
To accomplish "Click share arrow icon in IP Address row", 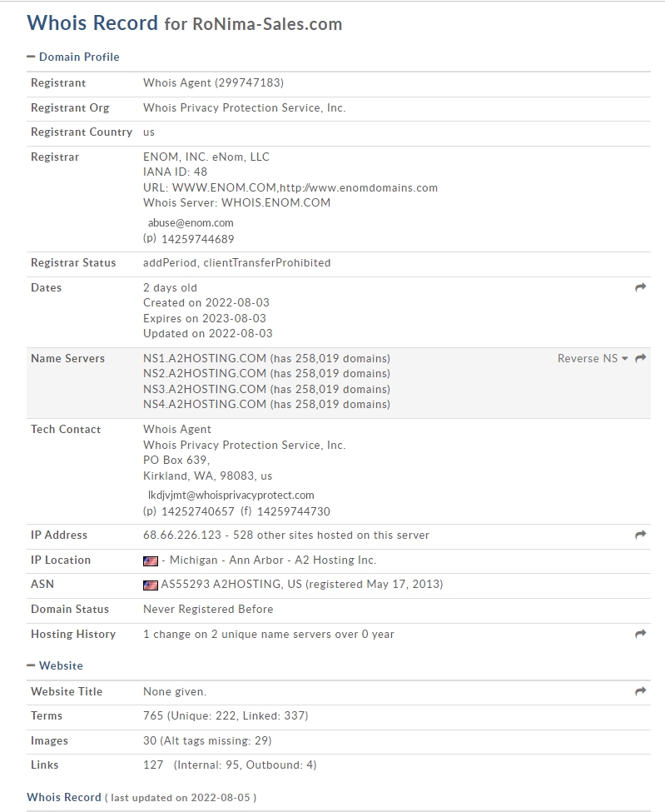I will point(641,535).
